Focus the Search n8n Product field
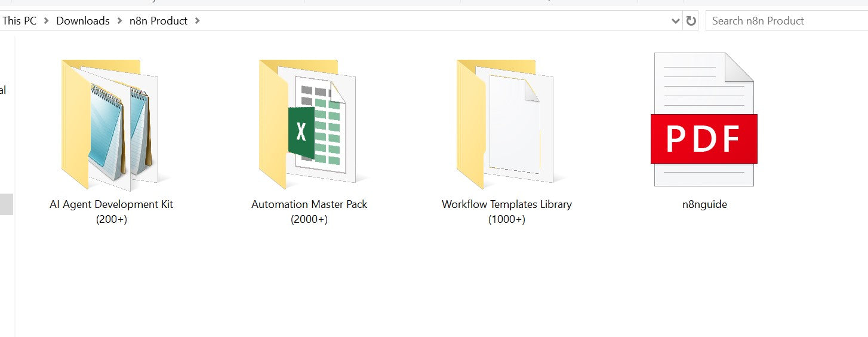This screenshot has height=337, width=868. tap(785, 21)
